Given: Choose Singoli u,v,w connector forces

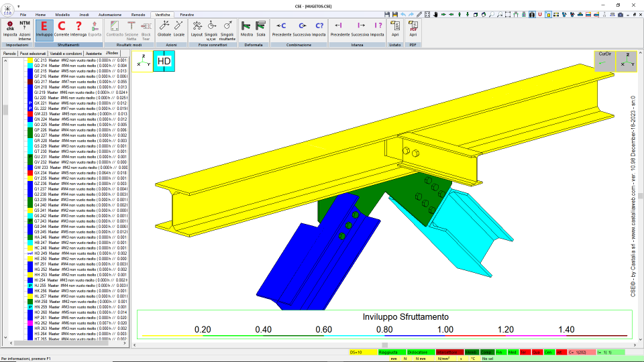Looking at the screenshot, I should 211,30.
